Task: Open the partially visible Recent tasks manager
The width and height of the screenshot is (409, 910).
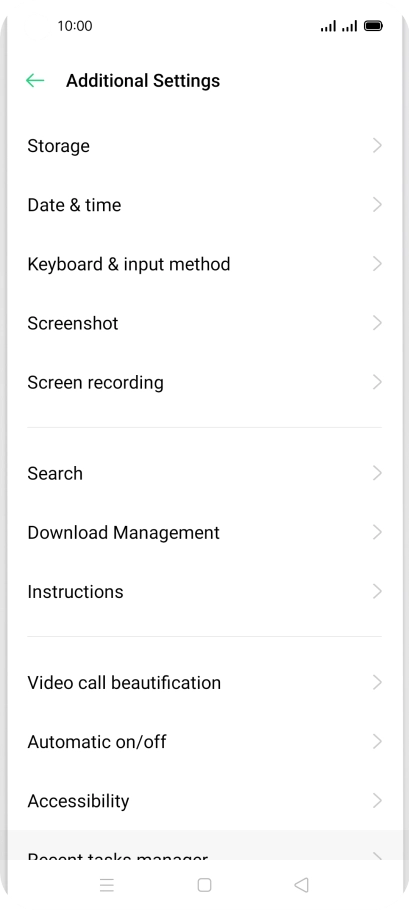Action: pyautogui.click(x=204, y=846)
